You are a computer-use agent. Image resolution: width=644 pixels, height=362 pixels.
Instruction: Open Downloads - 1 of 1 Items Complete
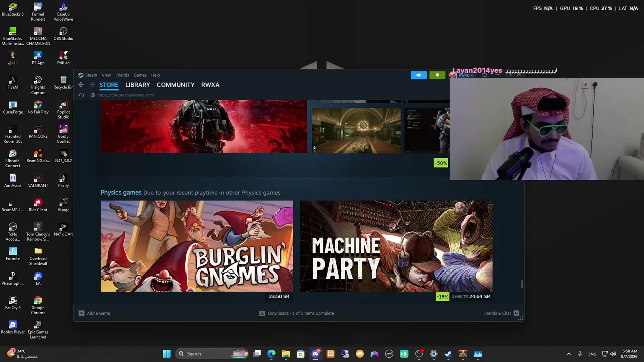point(296,313)
